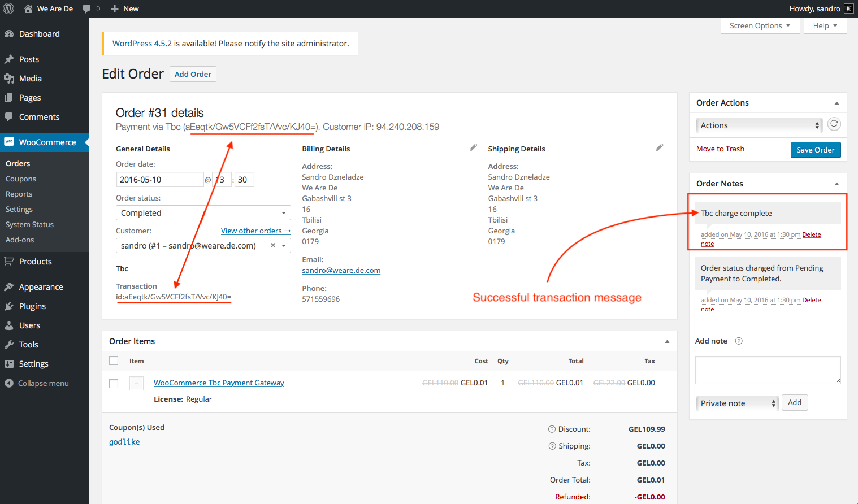Screen dimensions: 858x504
Task: Click the Add Order button
Action: (x=193, y=74)
